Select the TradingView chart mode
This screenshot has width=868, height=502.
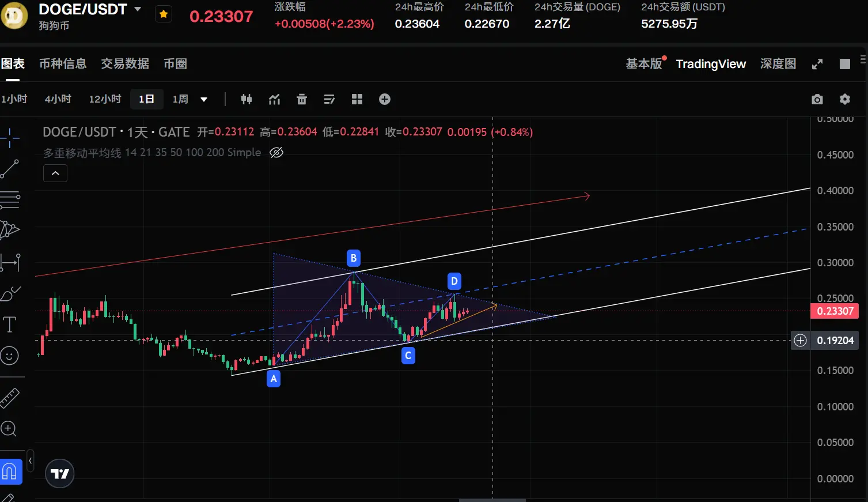click(x=711, y=64)
